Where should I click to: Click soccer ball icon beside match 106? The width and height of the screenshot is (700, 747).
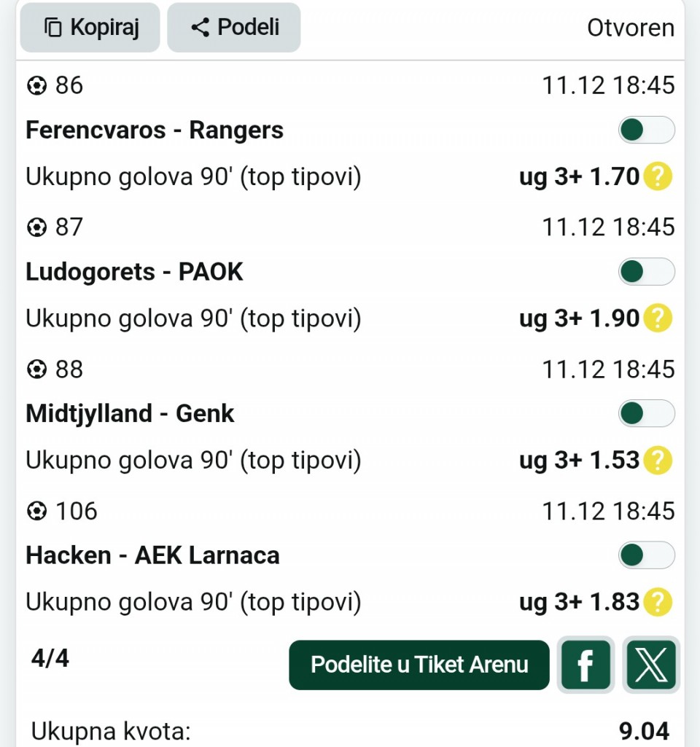click(36, 512)
